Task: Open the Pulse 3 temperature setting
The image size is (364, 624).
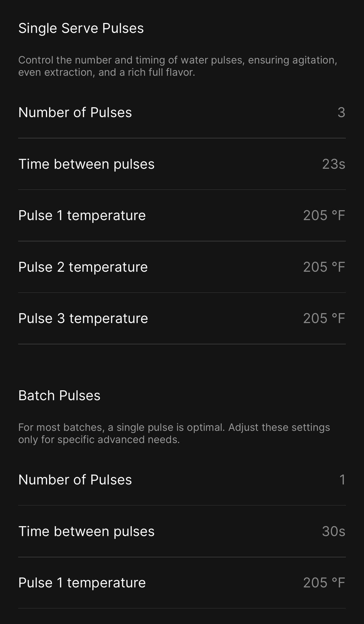Action: [83, 319]
